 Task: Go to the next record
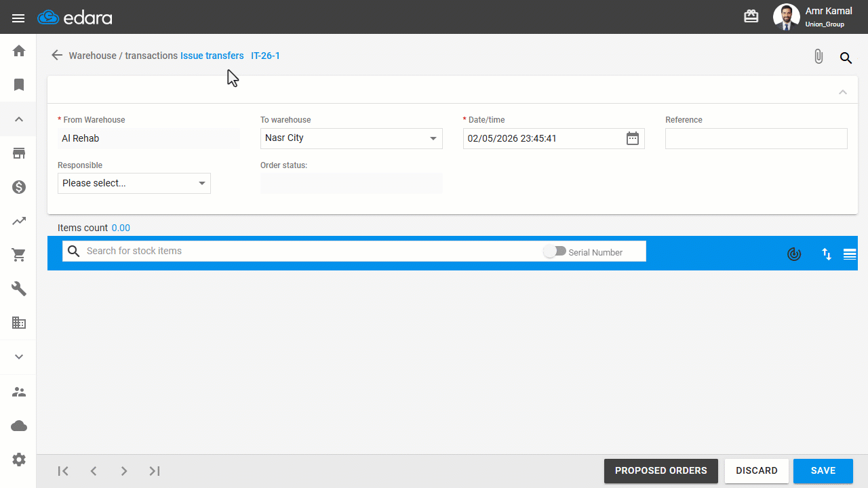pyautogui.click(x=124, y=471)
